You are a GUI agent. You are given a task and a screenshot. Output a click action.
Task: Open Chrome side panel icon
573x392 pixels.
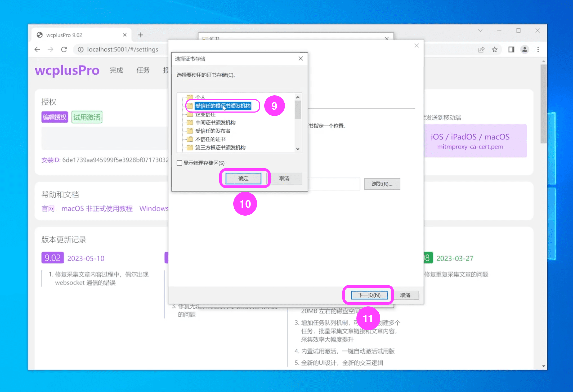(511, 50)
